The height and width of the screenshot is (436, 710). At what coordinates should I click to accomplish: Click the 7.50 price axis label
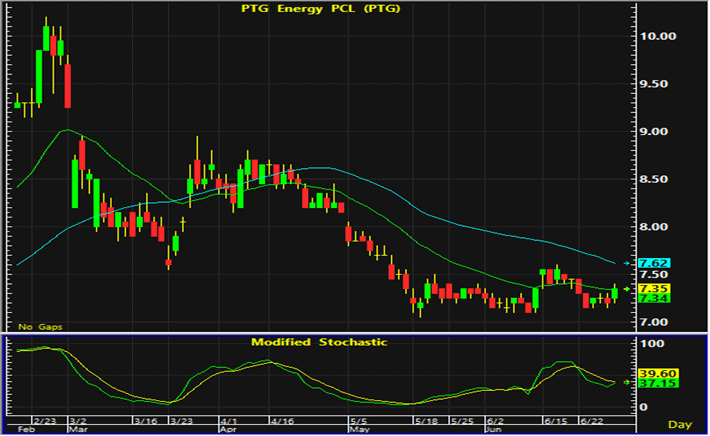click(654, 274)
